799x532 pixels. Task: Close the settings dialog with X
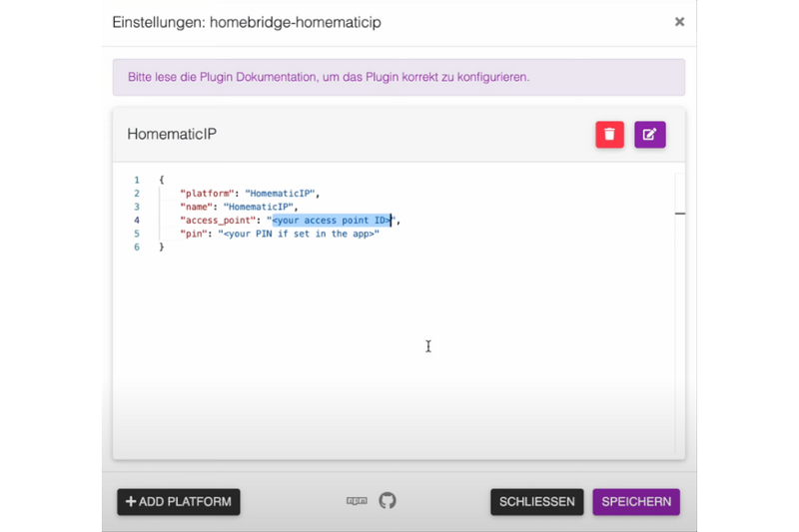click(679, 22)
